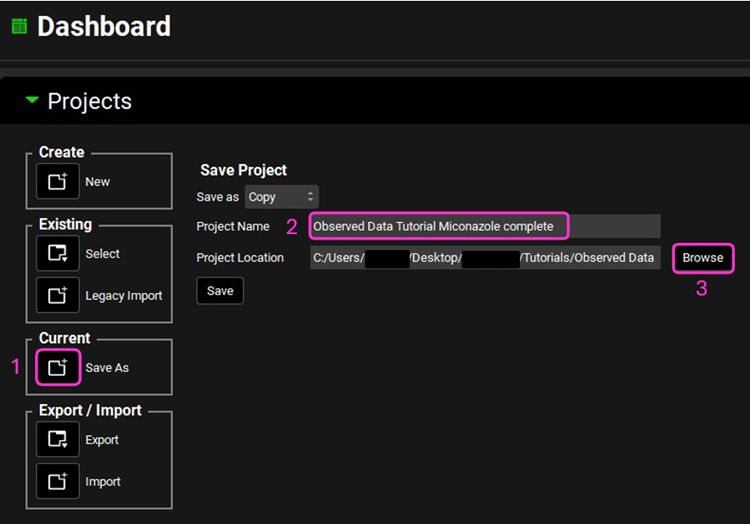The height and width of the screenshot is (524, 750).
Task: Collapse the Projects section triangle
Action: [x=32, y=101]
